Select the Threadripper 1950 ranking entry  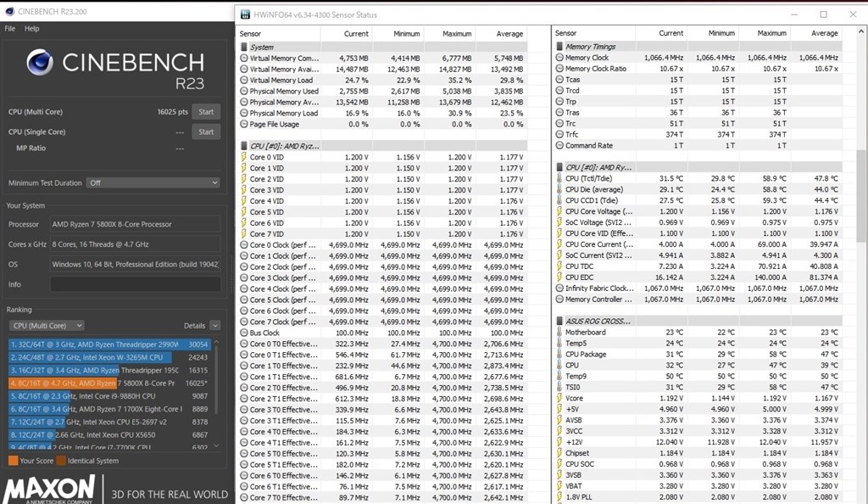tap(109, 371)
